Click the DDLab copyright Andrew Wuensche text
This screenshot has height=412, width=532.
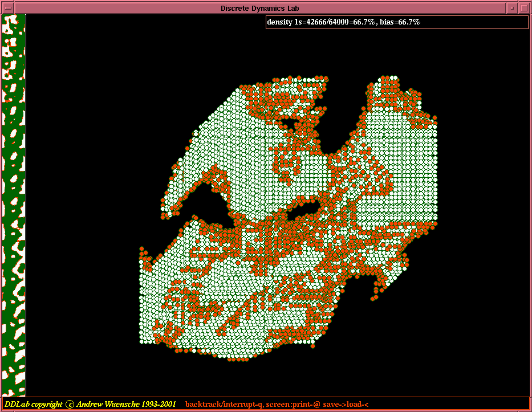[90, 404]
